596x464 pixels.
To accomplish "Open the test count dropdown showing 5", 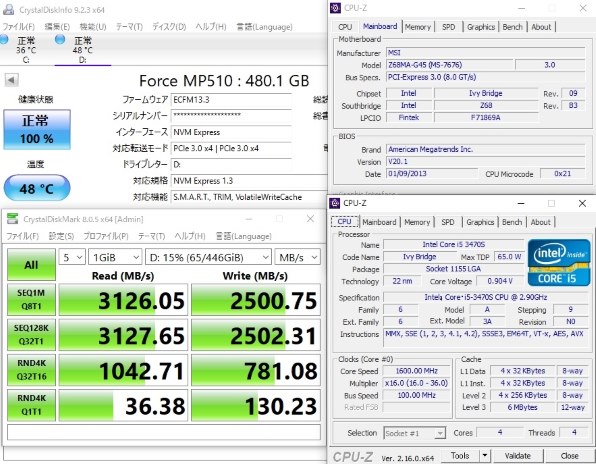I will (72, 257).
